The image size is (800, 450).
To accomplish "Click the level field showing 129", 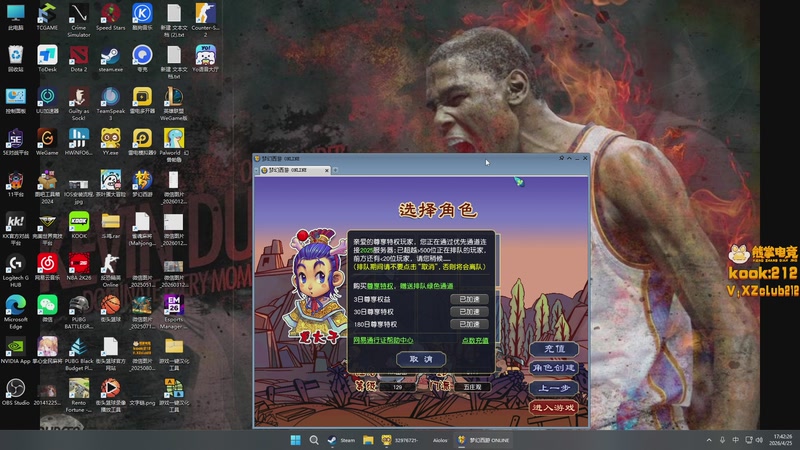I will [397, 387].
